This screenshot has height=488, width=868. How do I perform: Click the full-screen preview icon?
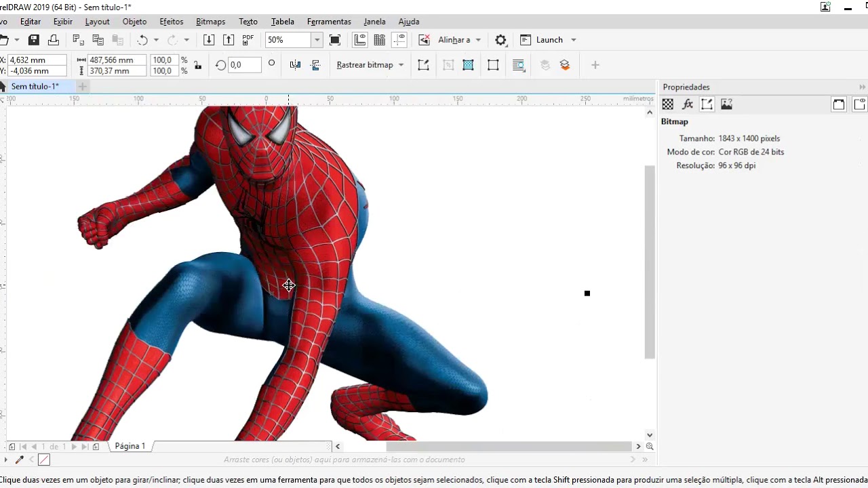335,40
